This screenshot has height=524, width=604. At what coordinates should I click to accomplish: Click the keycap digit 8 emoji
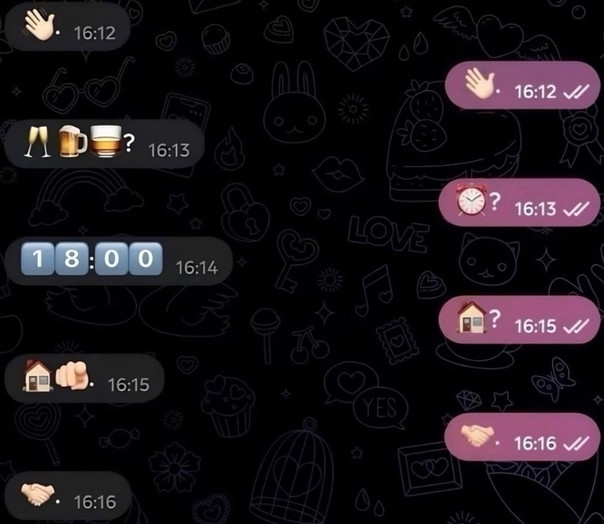pyautogui.click(x=72, y=259)
